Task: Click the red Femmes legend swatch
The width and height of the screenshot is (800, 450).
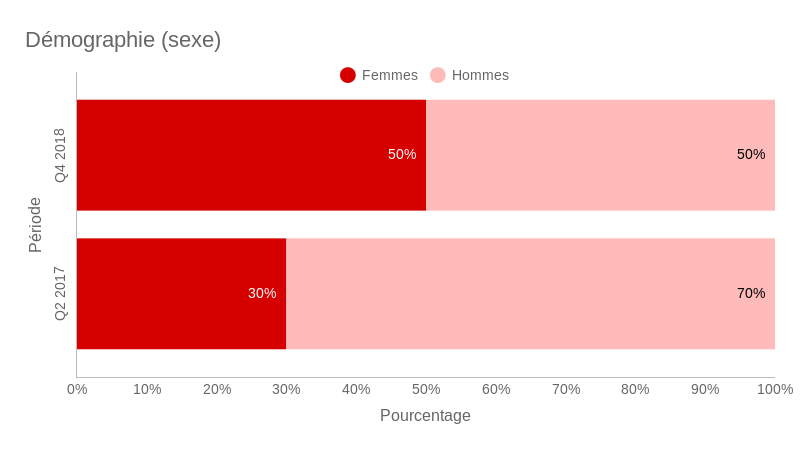Action: point(348,75)
